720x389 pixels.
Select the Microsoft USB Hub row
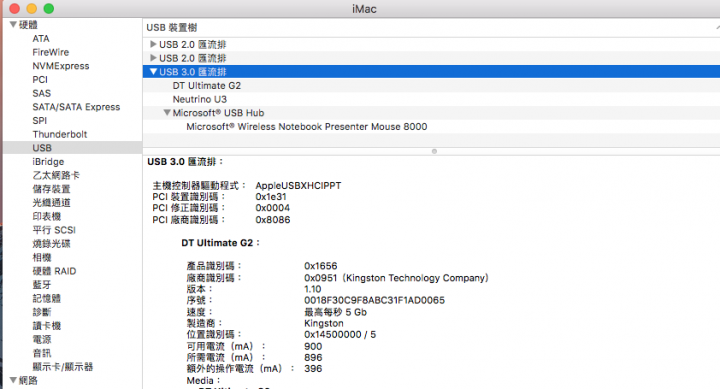pos(431,113)
